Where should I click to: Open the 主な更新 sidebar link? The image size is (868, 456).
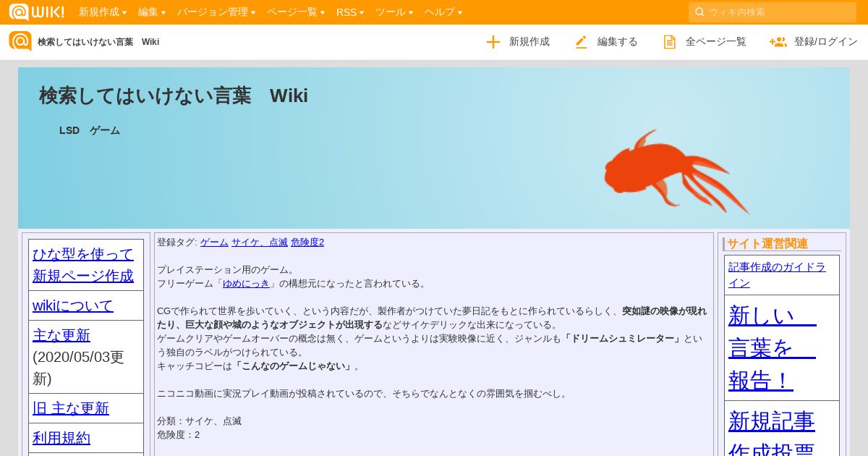point(61,335)
